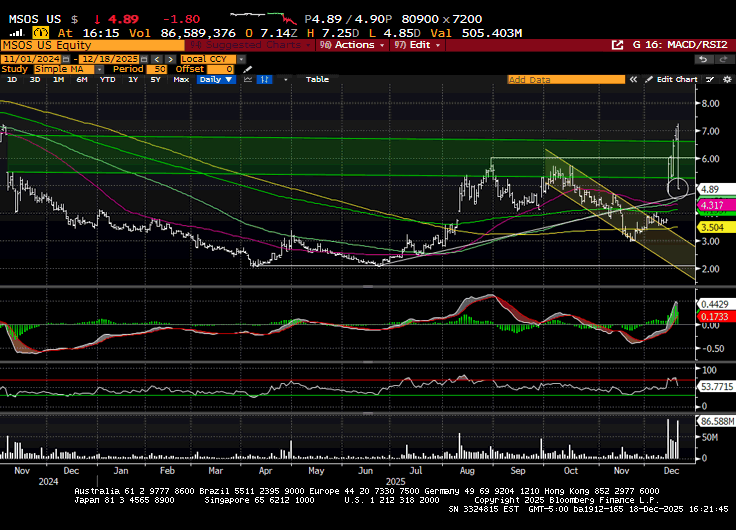Click the annotation toolbar icon near Edit Chart
This screenshot has height=530, width=736.
tap(710, 79)
